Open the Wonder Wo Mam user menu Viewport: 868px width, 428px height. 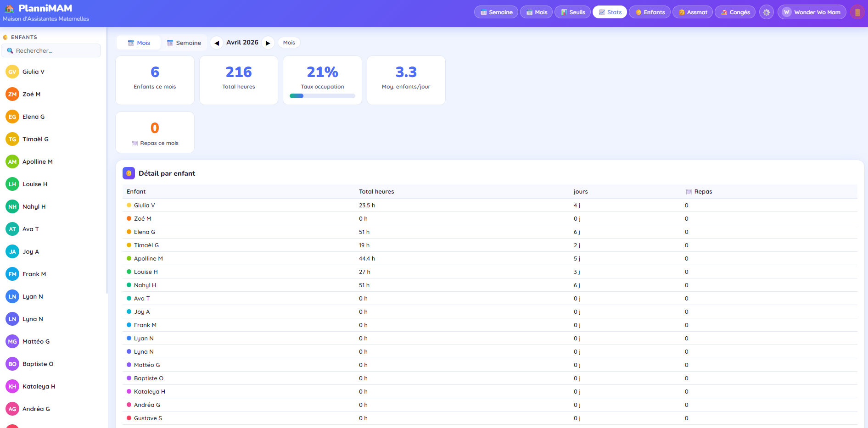812,12
